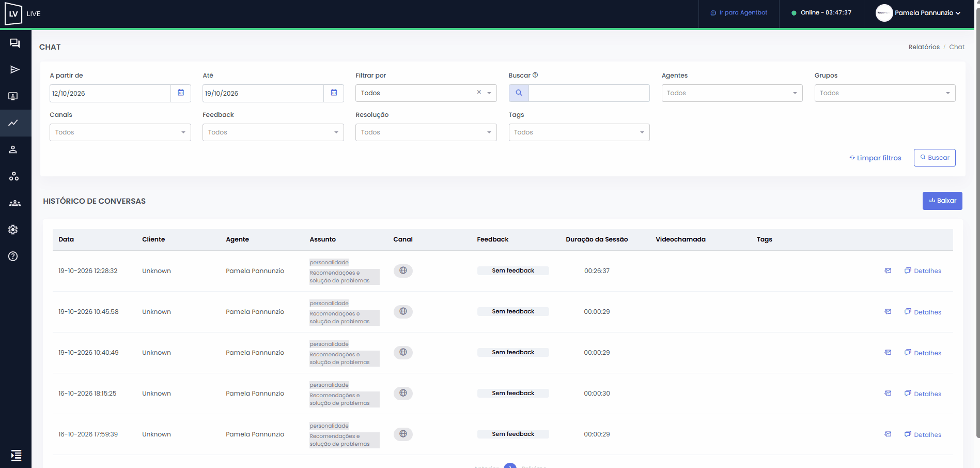Viewport: 980px width, 468px height.
Task: Go to Relatórios breadcrumb
Action: 924,47
